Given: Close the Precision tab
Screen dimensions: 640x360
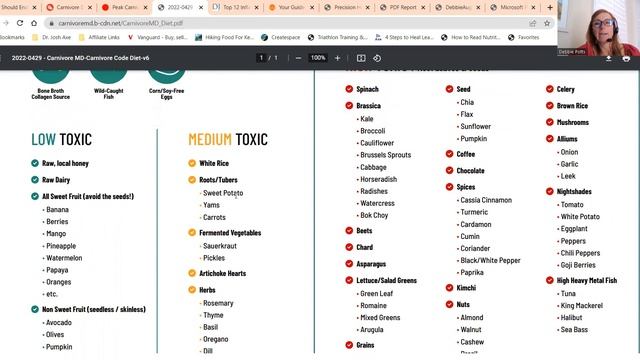Looking at the screenshot, I should click(367, 7).
